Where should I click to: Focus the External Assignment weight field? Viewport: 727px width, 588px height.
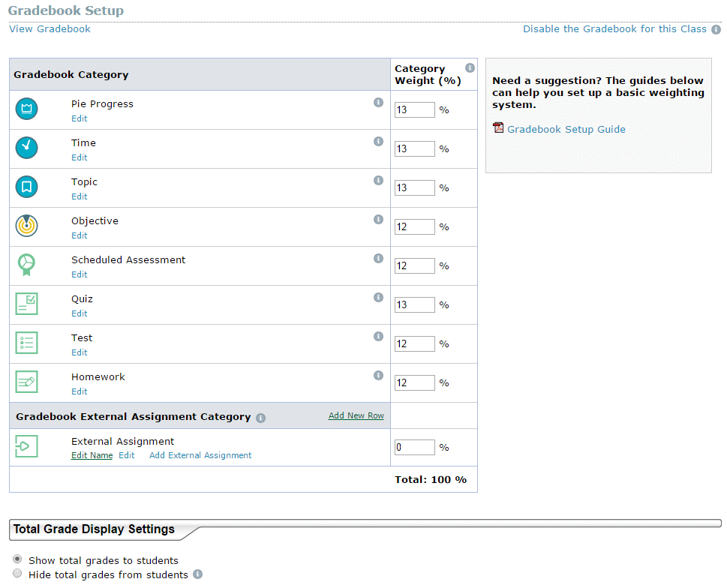[x=414, y=447]
